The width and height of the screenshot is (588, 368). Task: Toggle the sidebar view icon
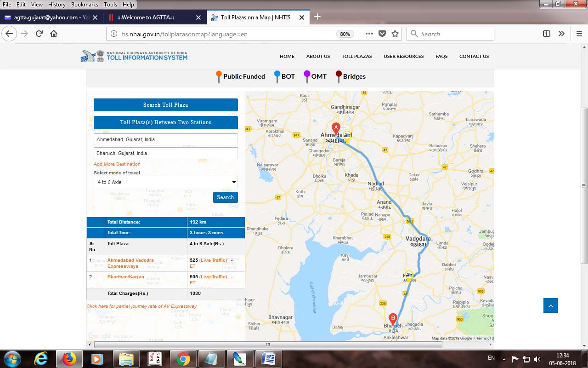tap(547, 34)
